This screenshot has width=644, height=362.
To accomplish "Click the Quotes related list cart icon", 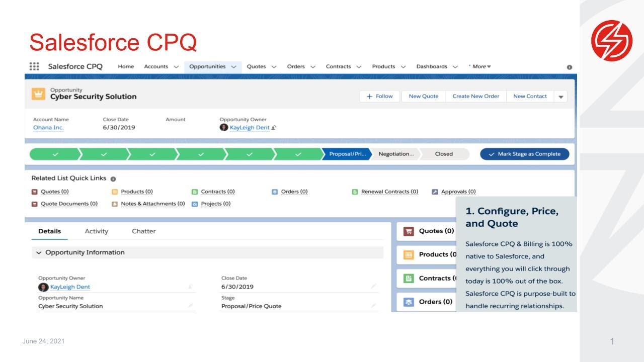I will (409, 231).
